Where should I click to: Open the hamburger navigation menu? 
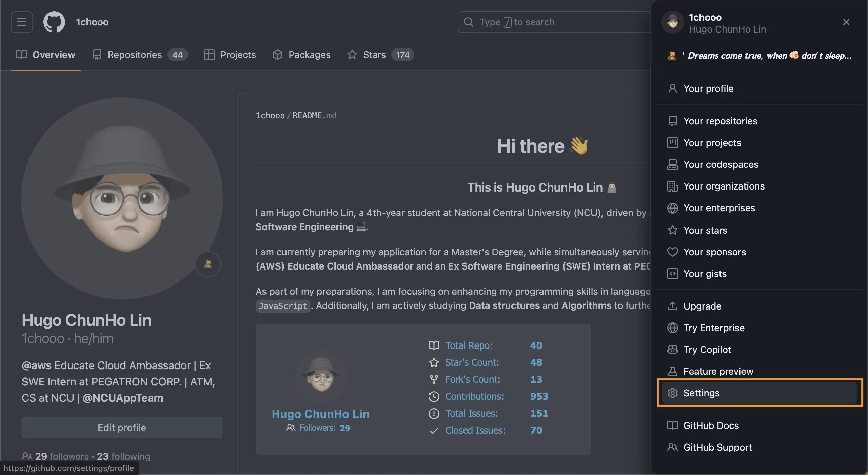pyautogui.click(x=22, y=22)
